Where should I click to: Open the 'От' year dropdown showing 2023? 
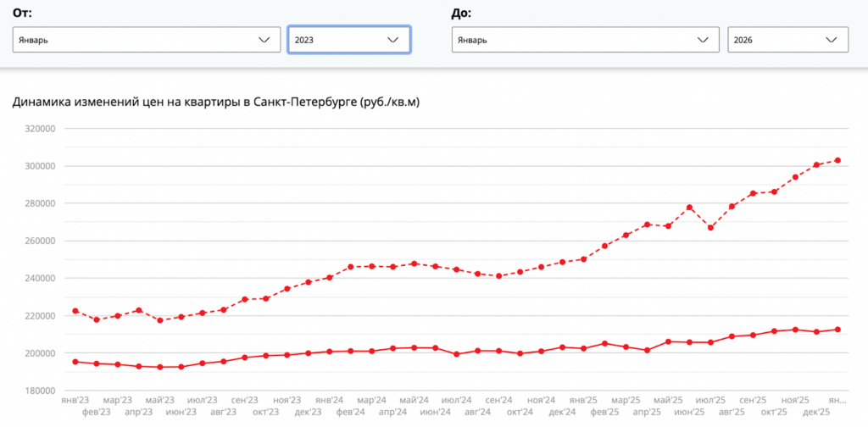(349, 40)
